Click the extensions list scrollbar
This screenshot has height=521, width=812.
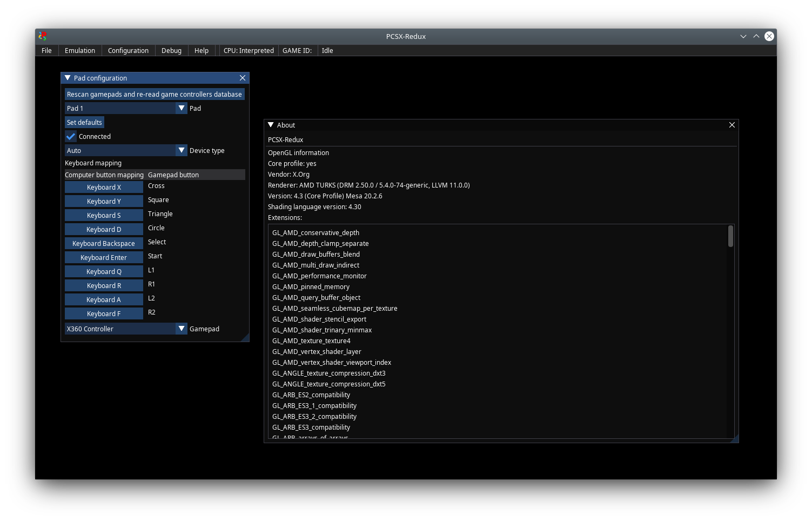pos(730,237)
